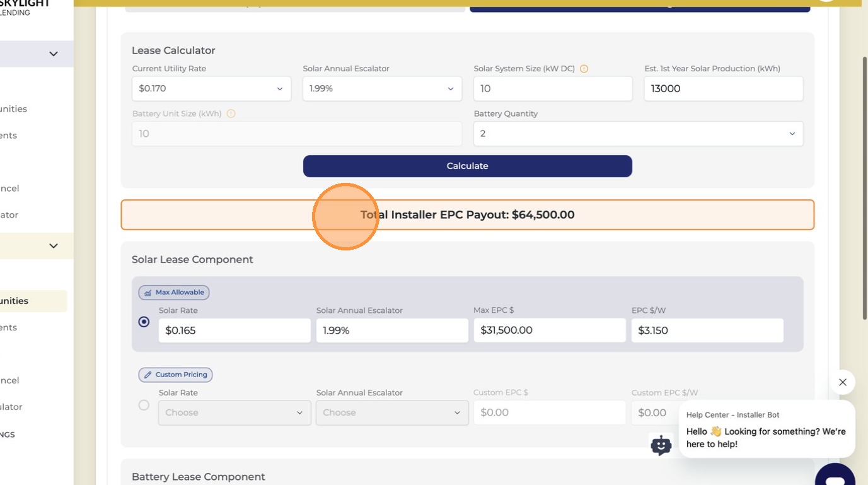Open the Battery Quantity dropdown
Screen dimensions: 868x485
pyautogui.click(x=638, y=134)
